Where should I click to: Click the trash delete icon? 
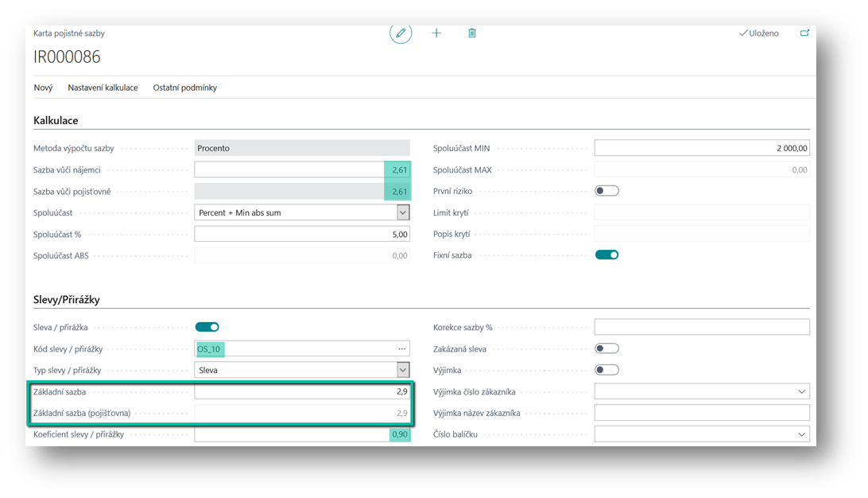pos(472,33)
